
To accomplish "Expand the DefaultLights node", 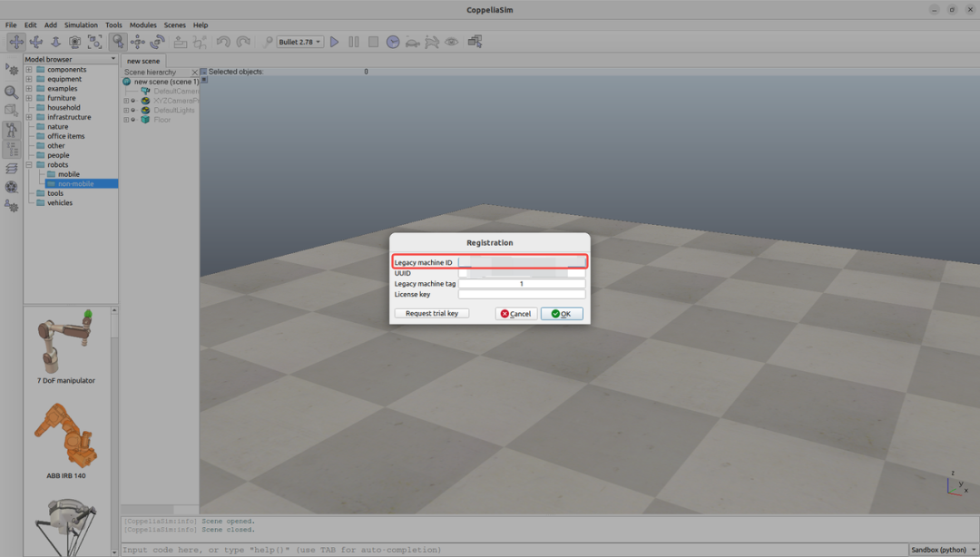I will click(126, 110).
